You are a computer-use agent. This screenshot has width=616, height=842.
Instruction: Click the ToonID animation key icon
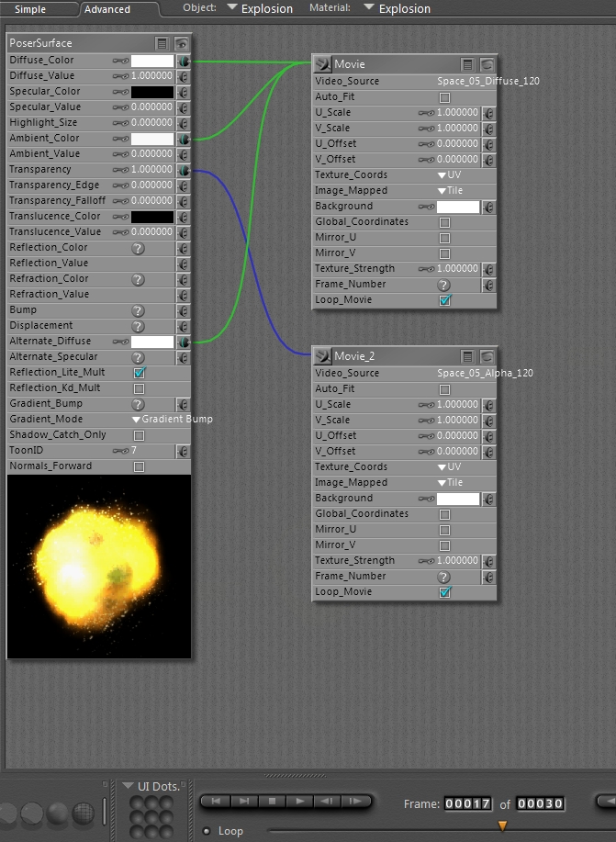pyautogui.click(x=120, y=451)
